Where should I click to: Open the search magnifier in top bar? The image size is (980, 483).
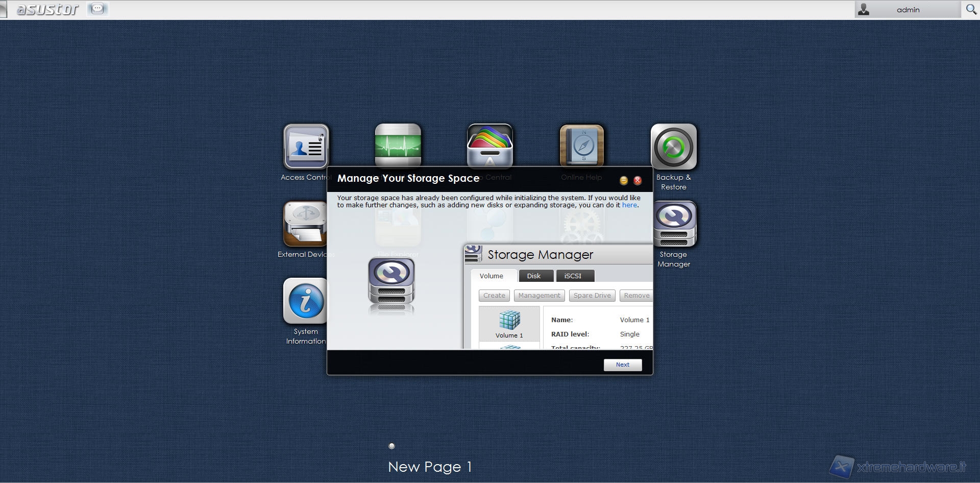[x=971, y=9]
